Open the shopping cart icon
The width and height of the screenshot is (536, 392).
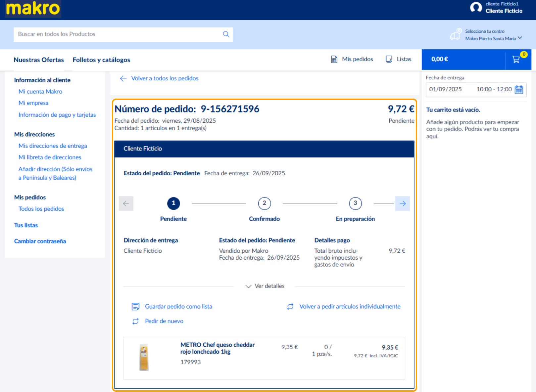coord(516,59)
